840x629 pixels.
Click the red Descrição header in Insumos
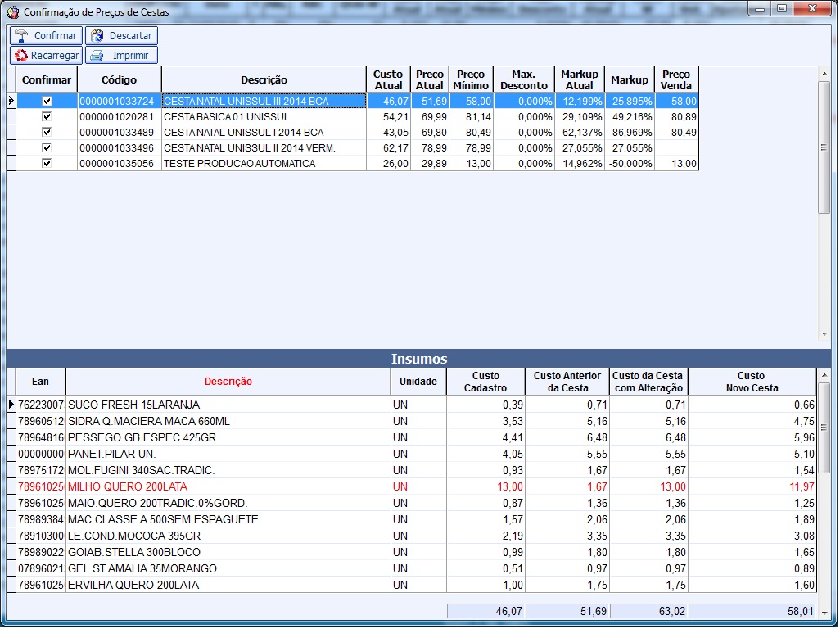(x=228, y=382)
